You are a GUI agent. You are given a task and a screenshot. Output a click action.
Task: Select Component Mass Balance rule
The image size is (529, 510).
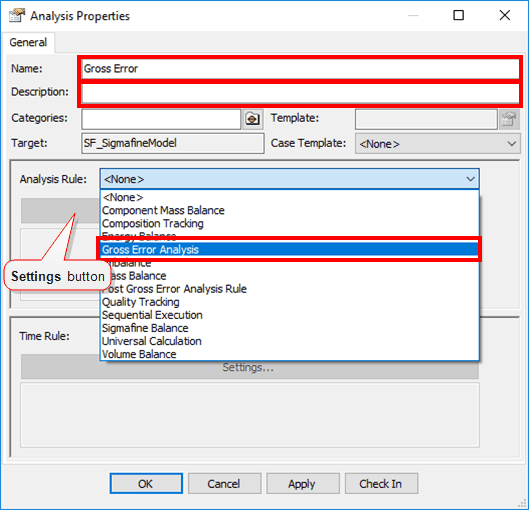click(289, 210)
